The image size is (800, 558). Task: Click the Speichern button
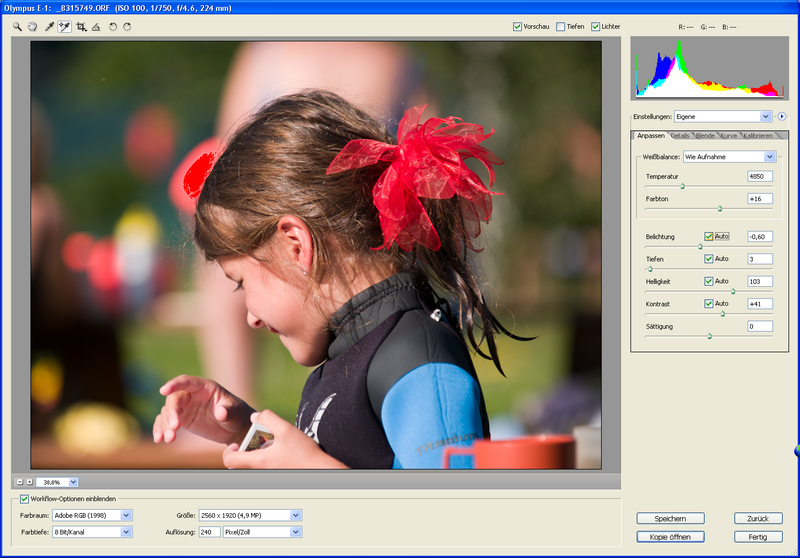(x=670, y=519)
